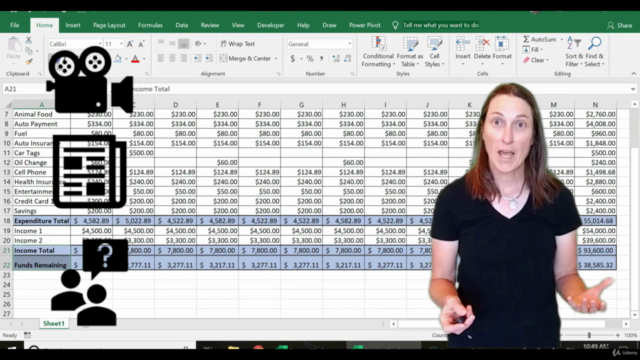Toggle Align Right alignment
The image size is (640, 360).
184,59
